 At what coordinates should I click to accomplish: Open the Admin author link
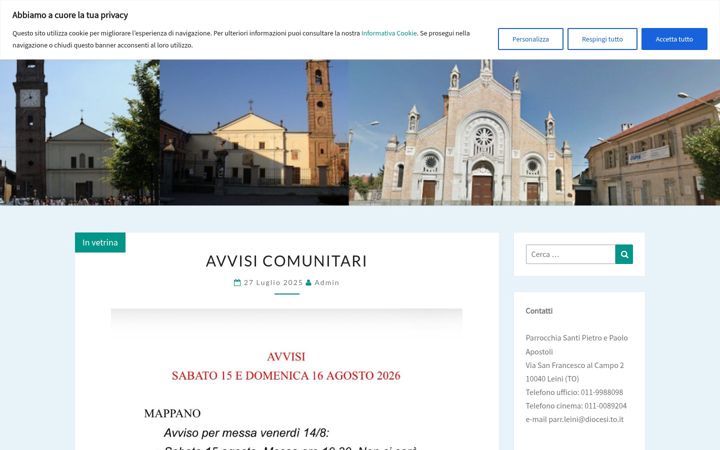(327, 282)
